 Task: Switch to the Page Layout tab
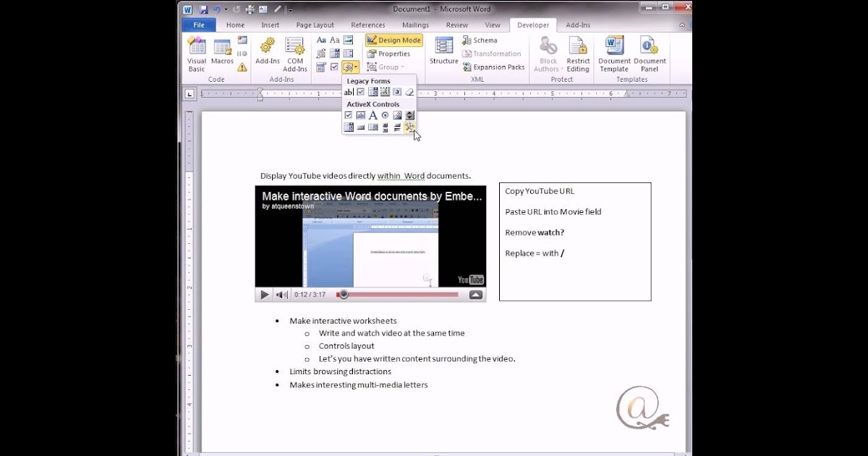[315, 25]
